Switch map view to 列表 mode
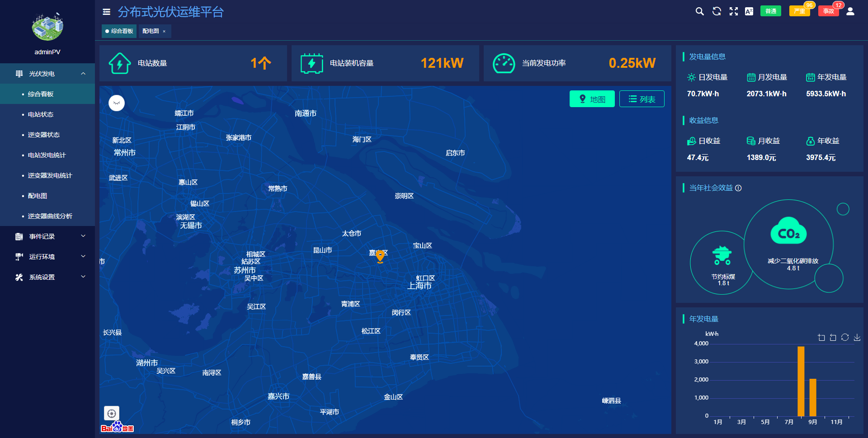This screenshot has width=868, height=438. (x=642, y=99)
